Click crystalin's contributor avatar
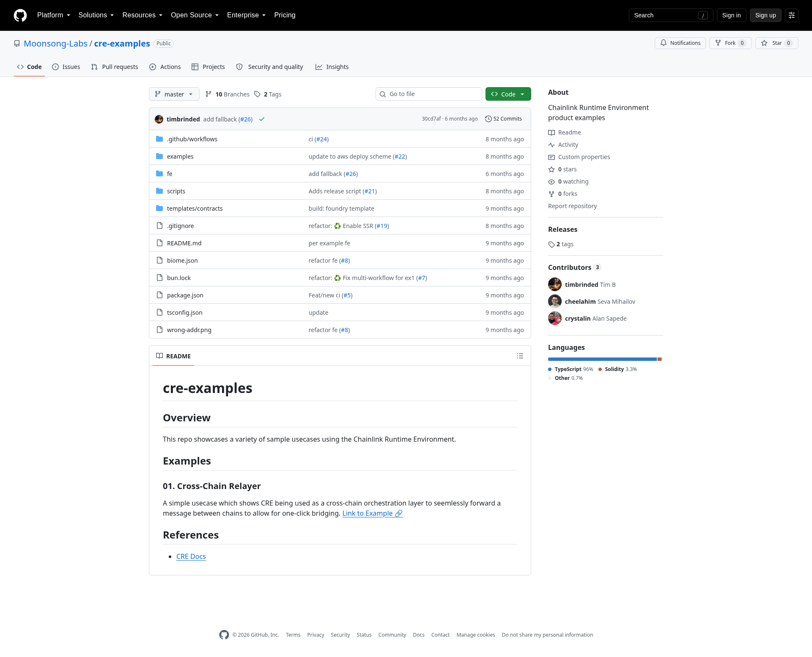The width and height of the screenshot is (812, 657). pyautogui.click(x=555, y=318)
